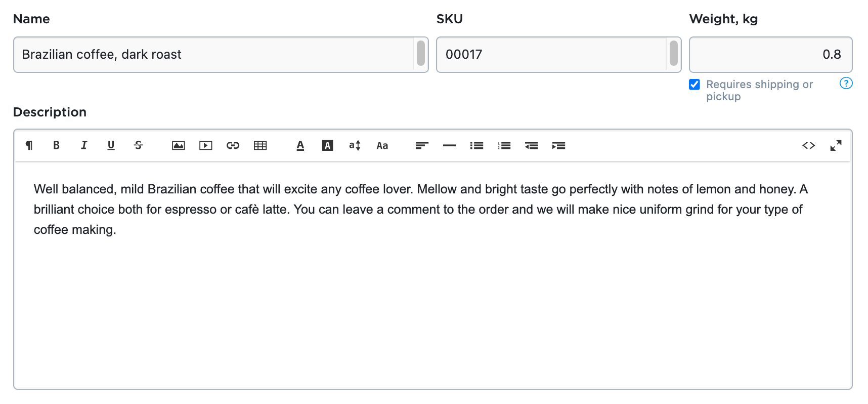This screenshot has height=404, width=868.
Task: Create a bulleted list
Action: tap(476, 145)
